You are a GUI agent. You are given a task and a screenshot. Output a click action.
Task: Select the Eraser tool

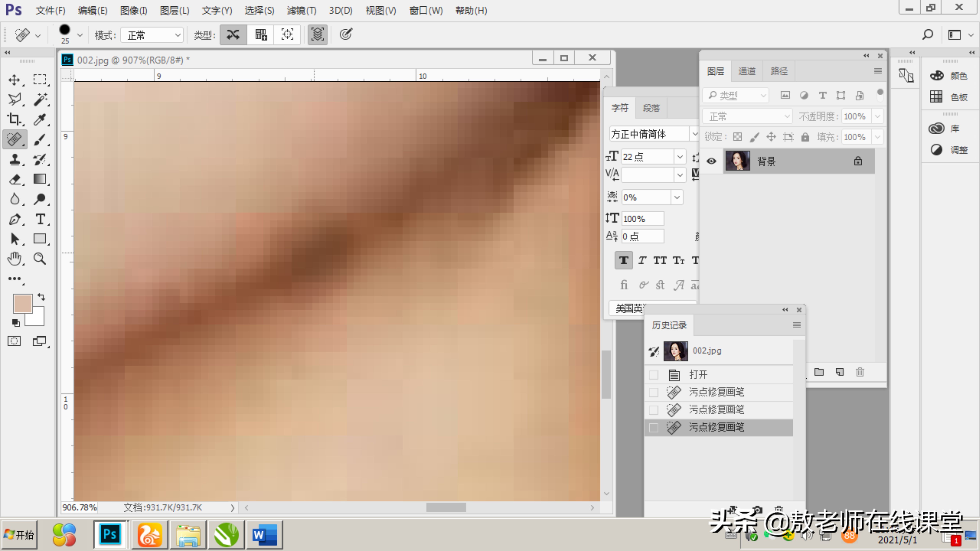15,179
